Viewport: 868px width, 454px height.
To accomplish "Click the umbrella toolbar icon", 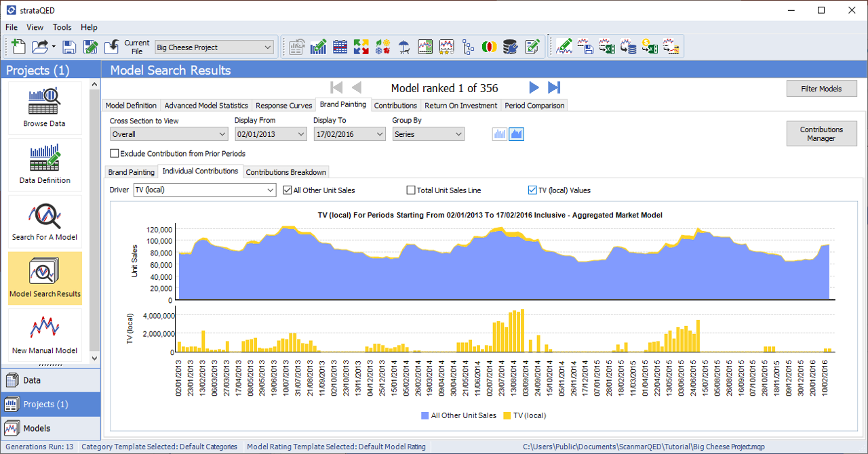I will pyautogui.click(x=404, y=47).
